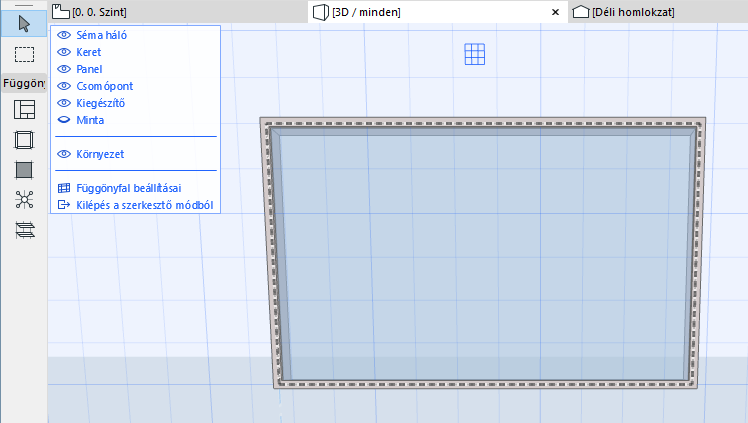Image resolution: width=748 pixels, height=423 pixels.
Task: Select the Marquee tool
Action: pos(24,54)
